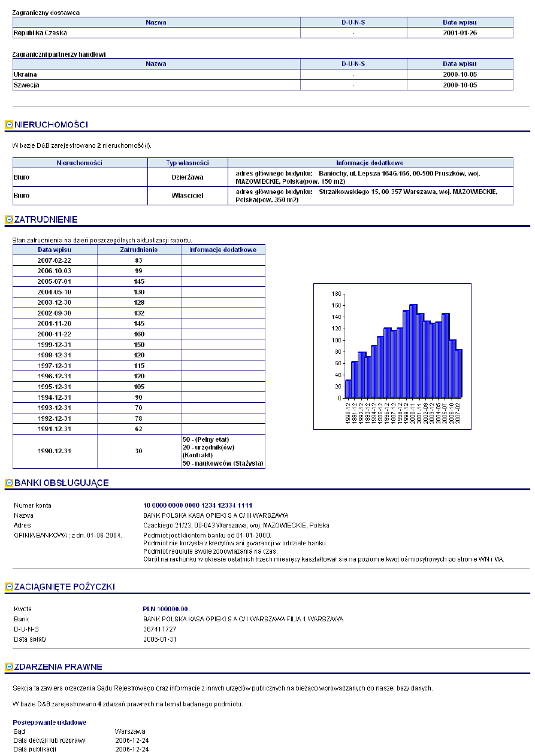535x756 pixels.
Task: Collapse the ZATRUDNIENIE section icon
Action: click(9, 220)
